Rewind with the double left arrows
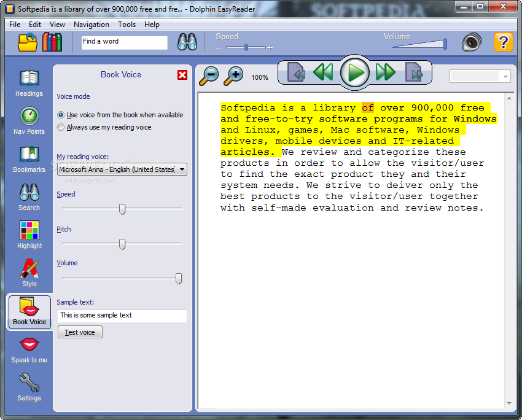The image size is (522, 420). [323, 72]
